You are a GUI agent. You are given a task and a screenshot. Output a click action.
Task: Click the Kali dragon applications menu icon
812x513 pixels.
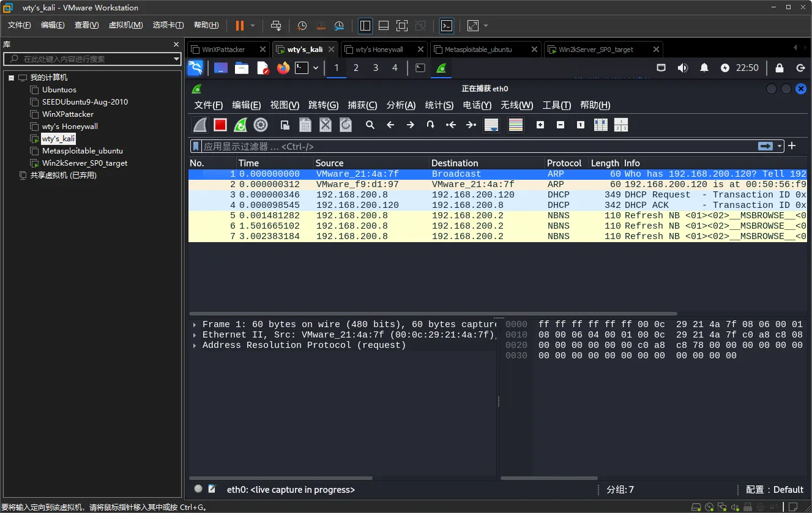pyautogui.click(x=195, y=68)
